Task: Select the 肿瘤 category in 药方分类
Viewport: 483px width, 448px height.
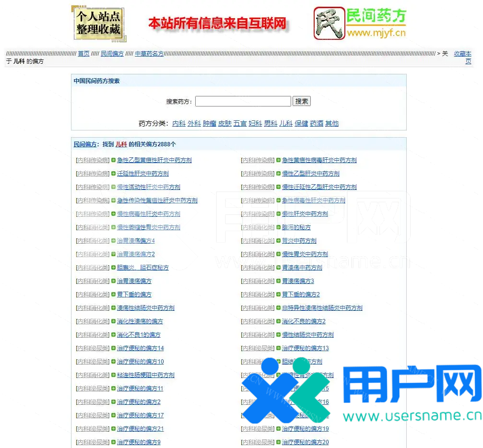Action: (x=209, y=123)
